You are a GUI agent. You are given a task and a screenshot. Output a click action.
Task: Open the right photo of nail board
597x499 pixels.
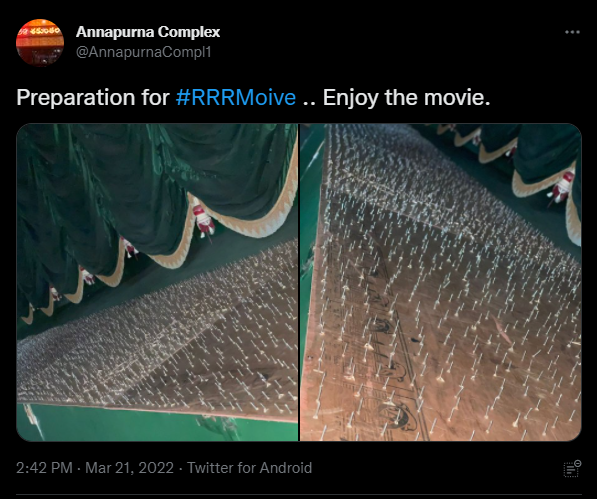click(x=441, y=282)
